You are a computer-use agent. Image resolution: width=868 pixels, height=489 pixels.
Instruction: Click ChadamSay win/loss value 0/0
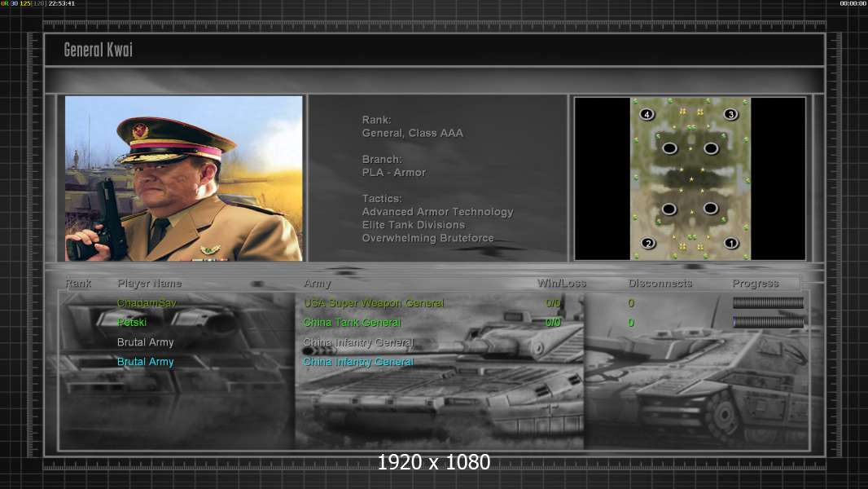tap(553, 303)
